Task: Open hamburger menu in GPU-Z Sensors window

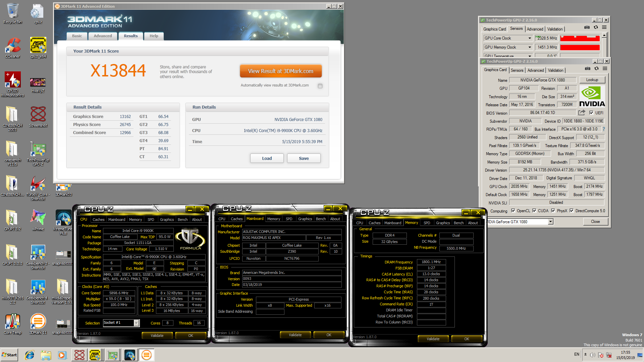Action: coord(604,27)
